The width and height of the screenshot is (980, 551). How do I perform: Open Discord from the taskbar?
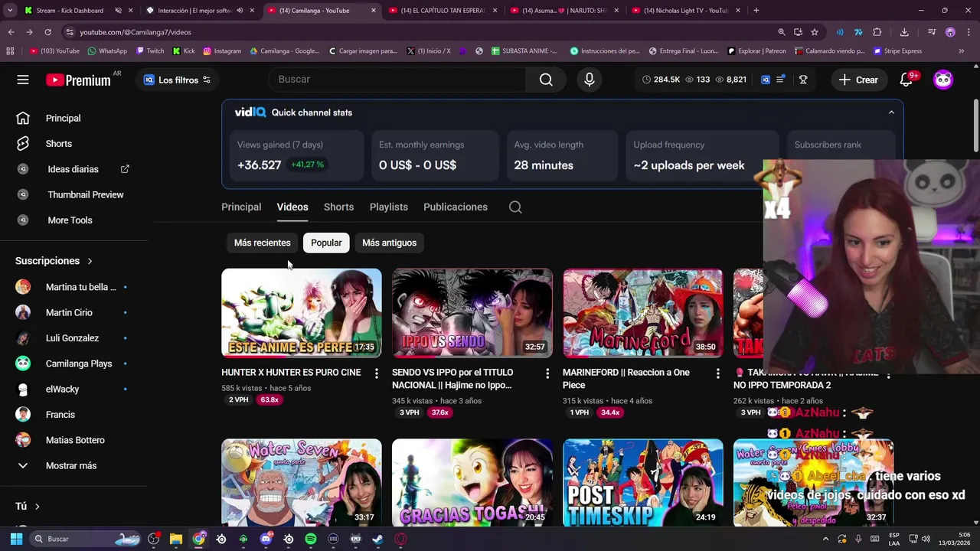[x=266, y=539]
